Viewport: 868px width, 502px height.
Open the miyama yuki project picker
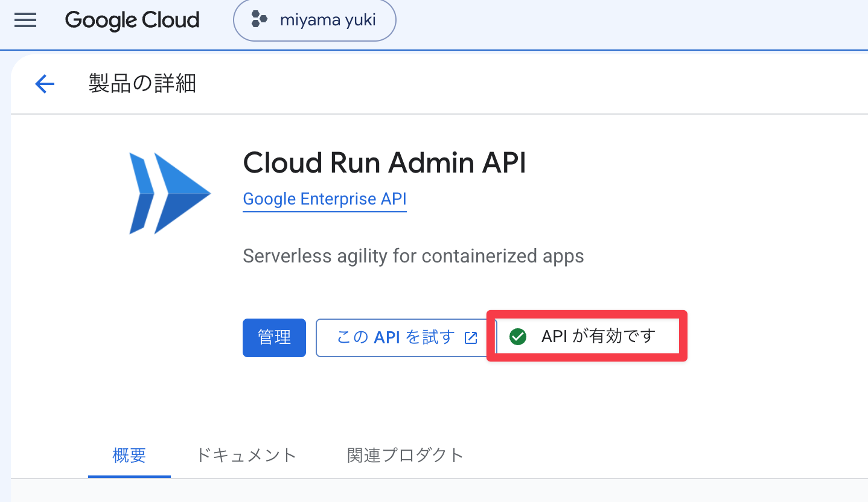tap(314, 20)
